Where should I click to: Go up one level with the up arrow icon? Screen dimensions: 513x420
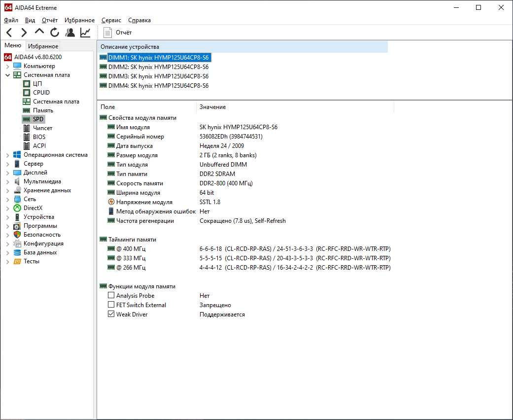[x=39, y=32]
